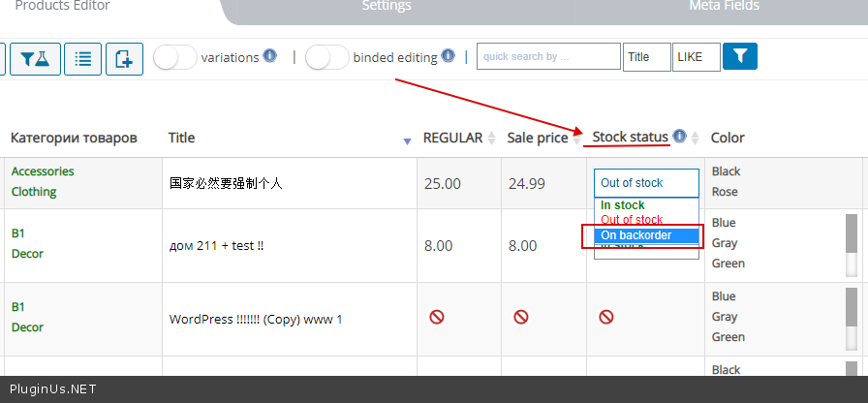Click the blue filter funnel button

click(x=740, y=56)
